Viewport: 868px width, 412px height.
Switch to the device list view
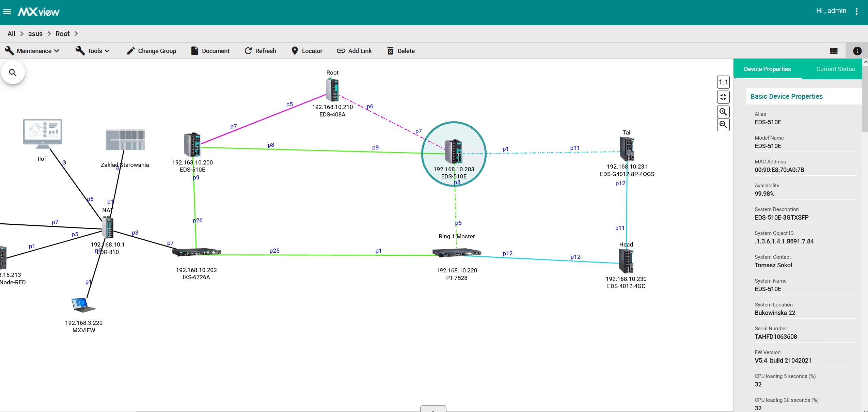tap(834, 51)
